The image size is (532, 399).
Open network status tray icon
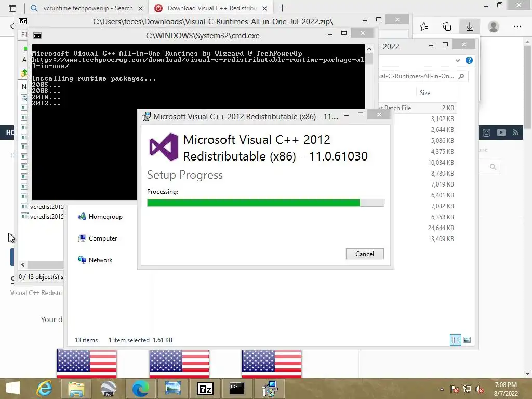(467, 389)
